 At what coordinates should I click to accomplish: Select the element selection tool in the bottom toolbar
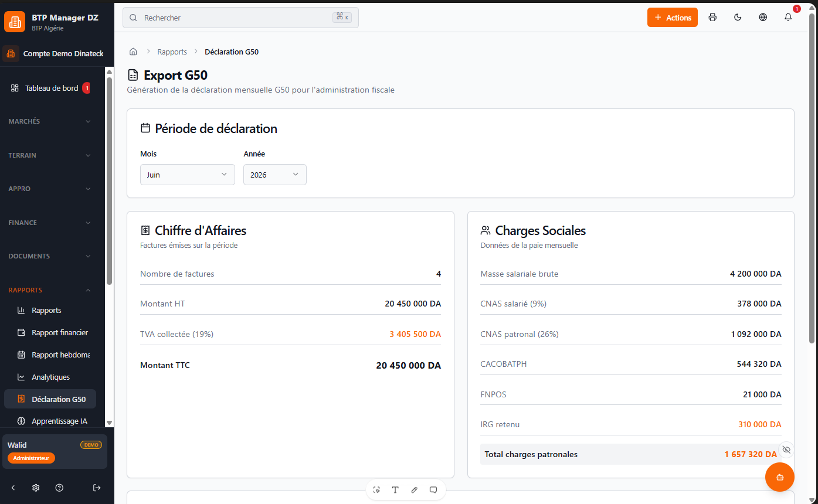click(376, 490)
